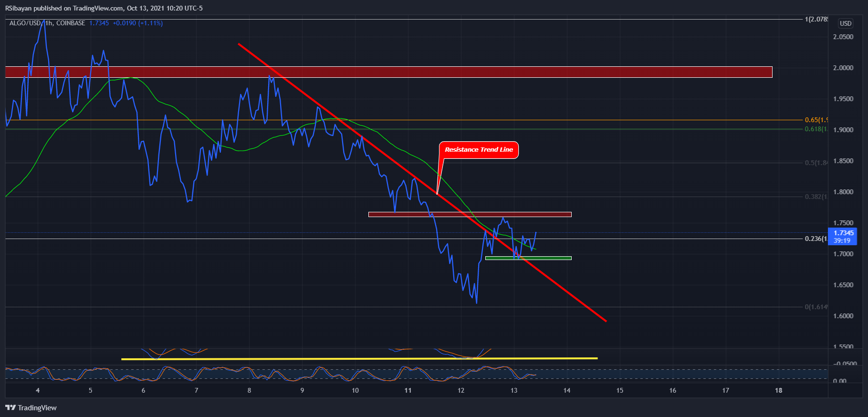Click the 0.5 fib level label
This screenshot has width=868, height=417.
point(816,163)
